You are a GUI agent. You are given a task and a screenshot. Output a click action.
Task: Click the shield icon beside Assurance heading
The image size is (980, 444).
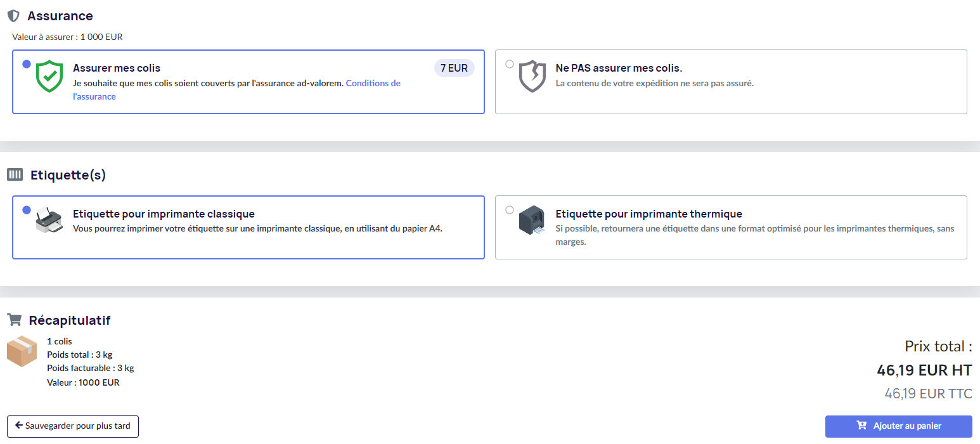pyautogui.click(x=13, y=16)
